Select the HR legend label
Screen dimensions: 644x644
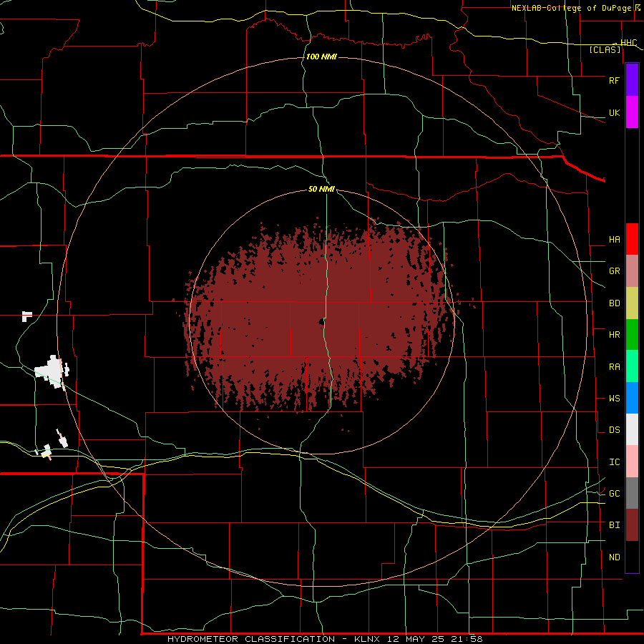tap(614, 335)
